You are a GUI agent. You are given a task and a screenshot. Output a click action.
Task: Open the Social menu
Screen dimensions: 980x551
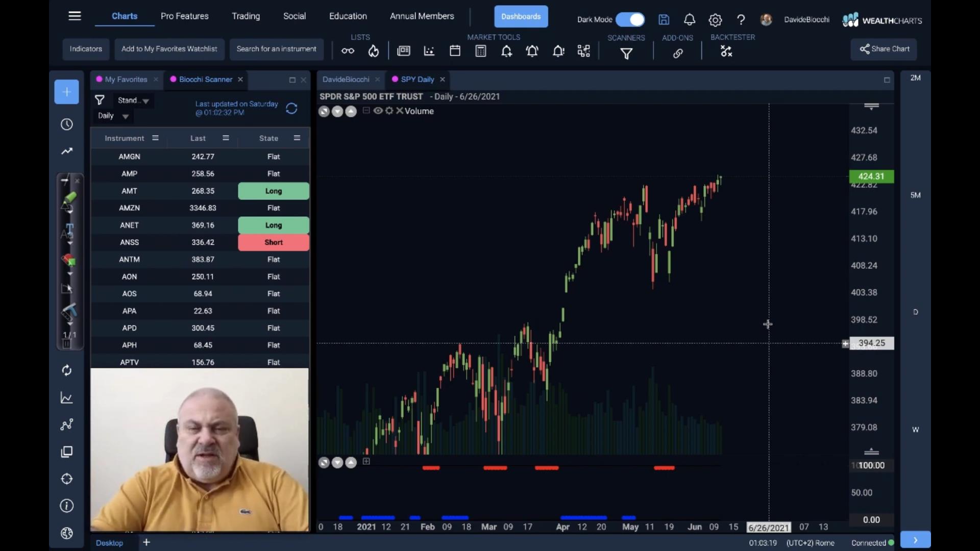295,16
